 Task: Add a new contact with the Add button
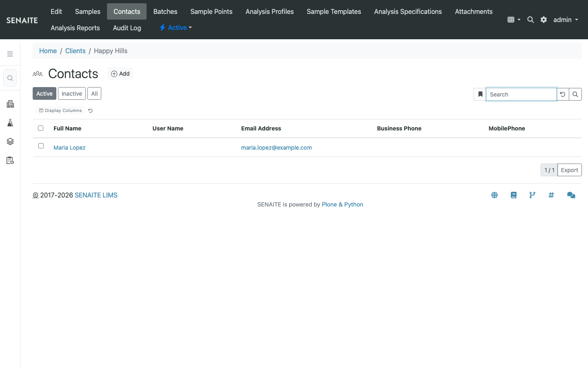tap(120, 74)
